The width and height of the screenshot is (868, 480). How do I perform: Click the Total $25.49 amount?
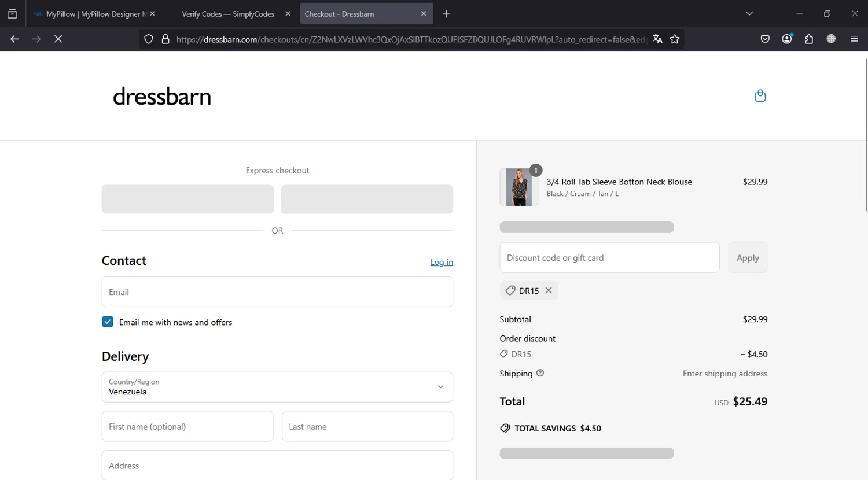coord(750,401)
